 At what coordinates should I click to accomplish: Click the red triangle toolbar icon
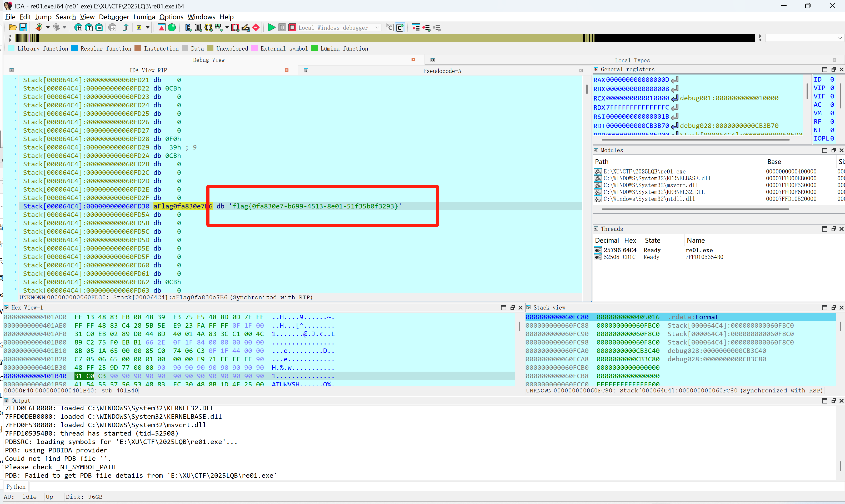(x=162, y=28)
